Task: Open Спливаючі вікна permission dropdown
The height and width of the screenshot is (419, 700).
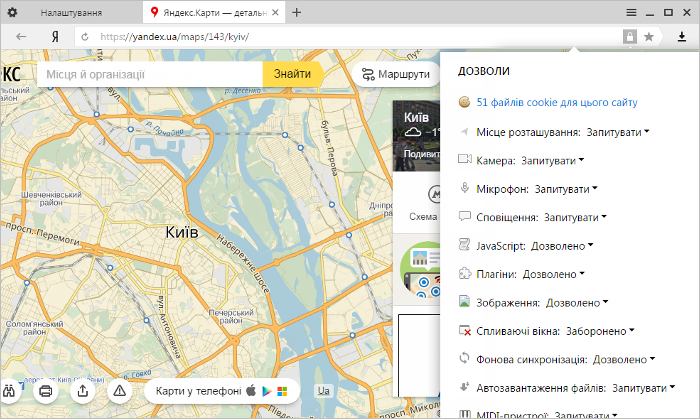Action: point(600,331)
